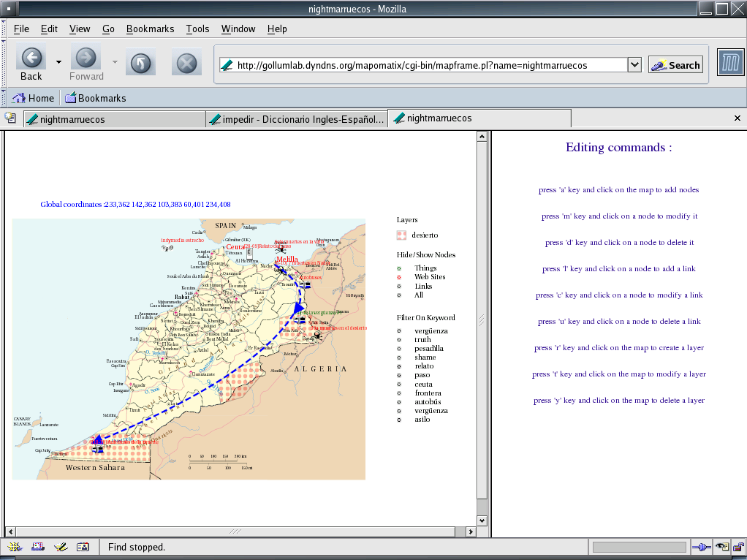Screen dimensions: 747x560
Task: Toggle the 'pesadilla' keyword filter
Action: 399,349
